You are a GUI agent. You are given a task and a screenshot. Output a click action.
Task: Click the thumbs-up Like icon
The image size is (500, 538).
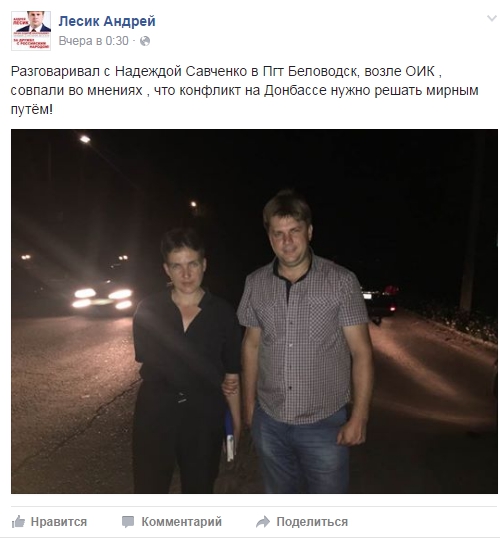(x=19, y=522)
